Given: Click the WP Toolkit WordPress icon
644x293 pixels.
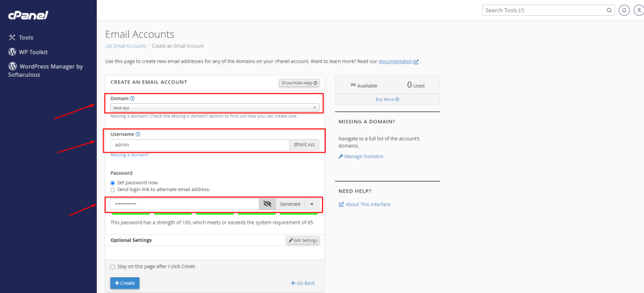Looking at the screenshot, I should click(12, 52).
